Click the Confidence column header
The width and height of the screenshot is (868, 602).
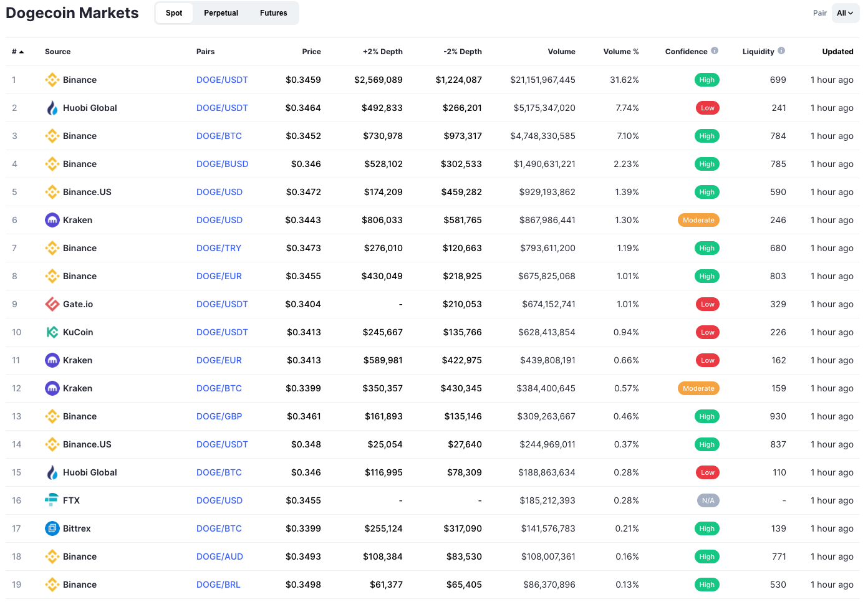[687, 52]
